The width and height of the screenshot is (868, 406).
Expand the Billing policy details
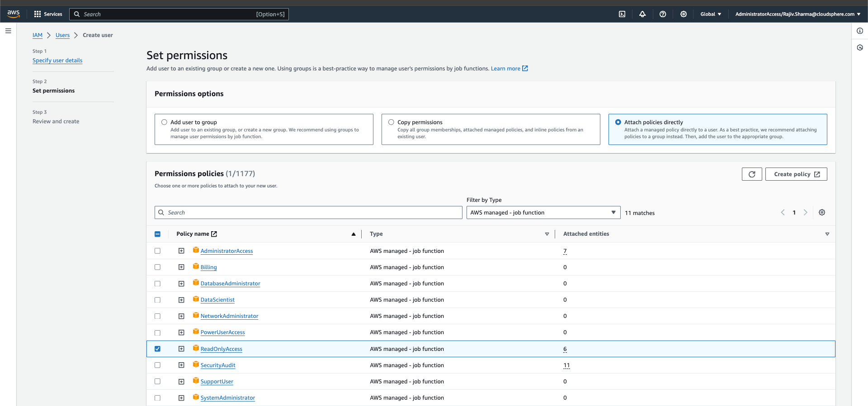tap(181, 267)
